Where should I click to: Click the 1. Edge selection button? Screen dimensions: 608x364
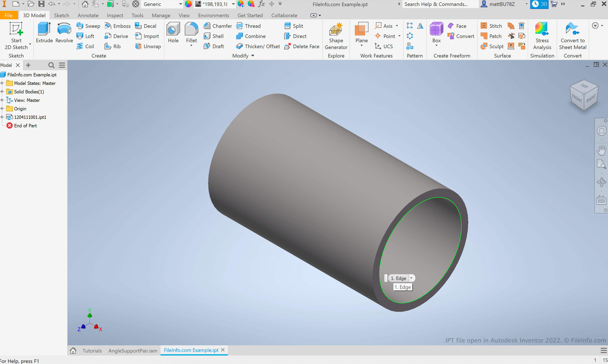coord(398,278)
